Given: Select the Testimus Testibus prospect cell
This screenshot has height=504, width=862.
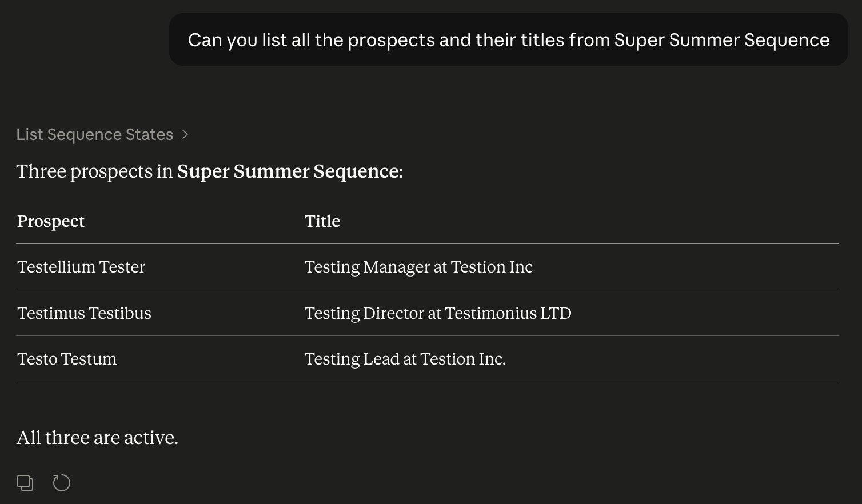Looking at the screenshot, I should click(x=84, y=313).
